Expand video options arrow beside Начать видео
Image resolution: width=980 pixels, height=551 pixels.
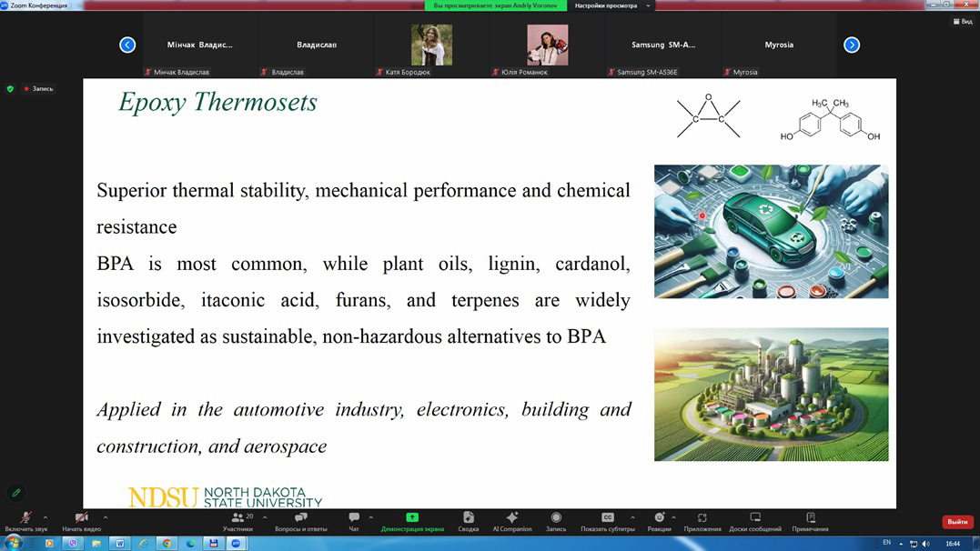106,517
